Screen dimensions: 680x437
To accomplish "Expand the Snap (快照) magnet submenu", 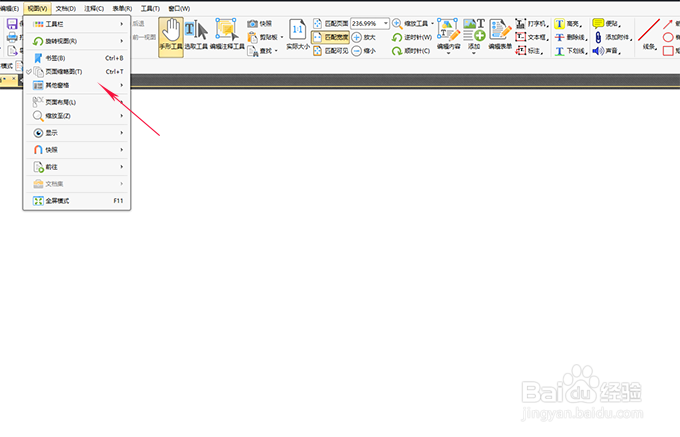I will click(x=76, y=150).
